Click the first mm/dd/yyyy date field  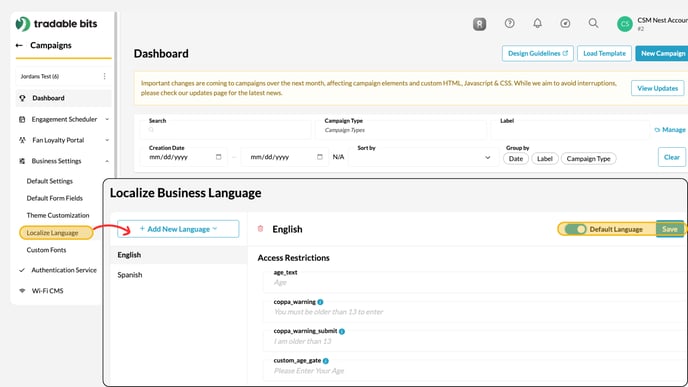pyautogui.click(x=184, y=157)
